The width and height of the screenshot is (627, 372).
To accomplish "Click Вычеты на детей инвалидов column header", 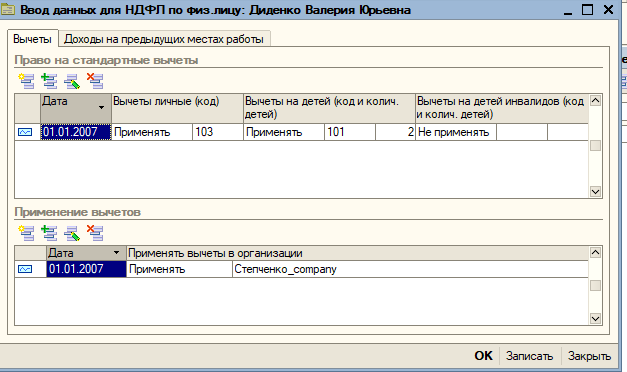I will [x=502, y=108].
